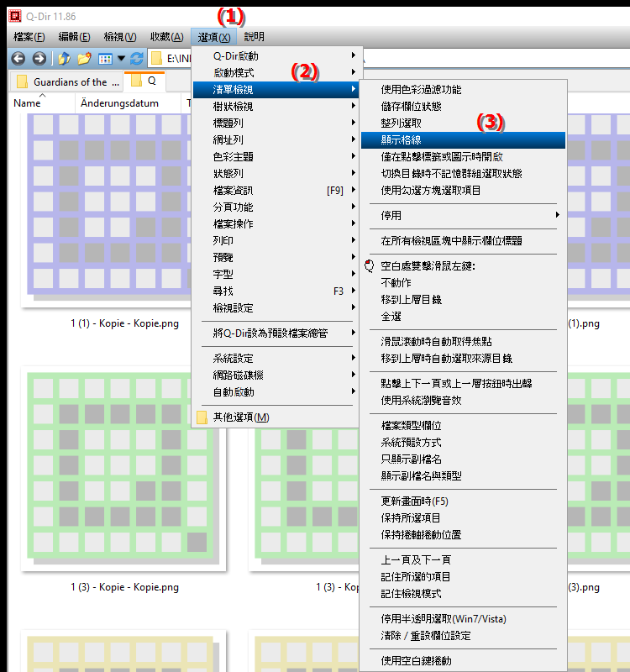Expand the Q-Dir啟動 submenu
630x672 pixels.
click(276, 56)
